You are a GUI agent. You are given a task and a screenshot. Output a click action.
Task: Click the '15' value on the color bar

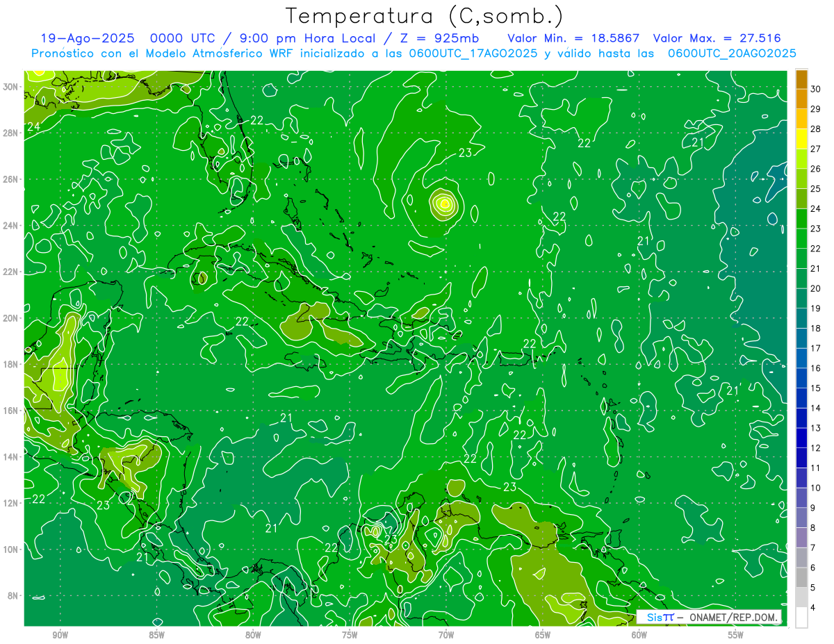click(x=816, y=388)
